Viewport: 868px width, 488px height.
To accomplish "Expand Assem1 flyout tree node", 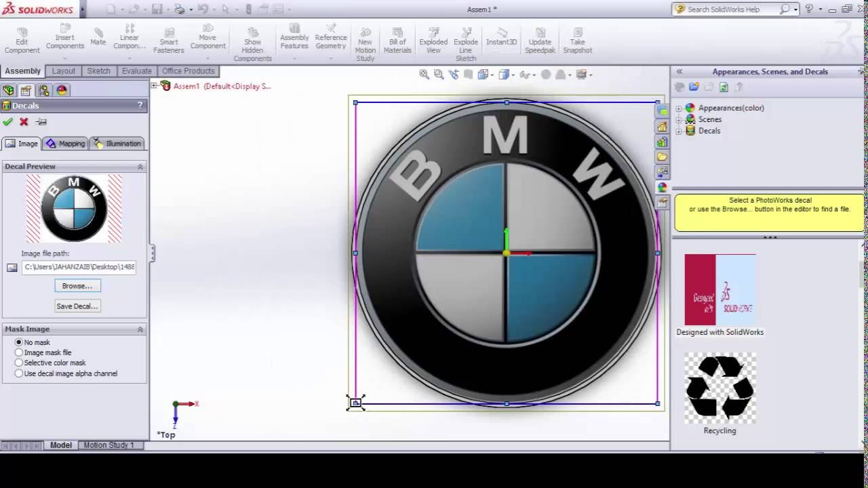I will tap(154, 85).
